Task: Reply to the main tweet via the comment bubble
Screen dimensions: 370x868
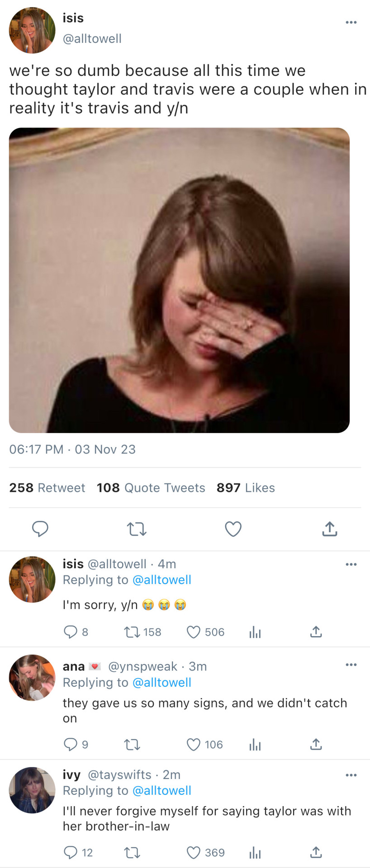Action: [x=40, y=529]
